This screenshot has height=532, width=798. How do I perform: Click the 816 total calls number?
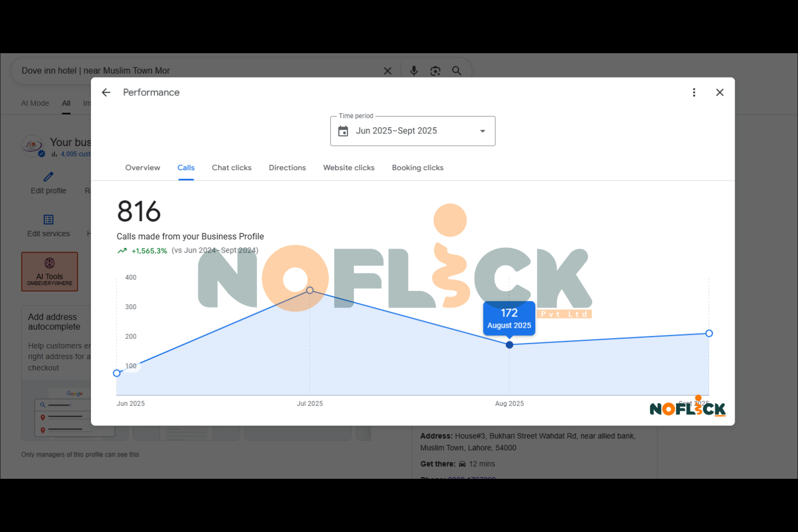coord(139,211)
